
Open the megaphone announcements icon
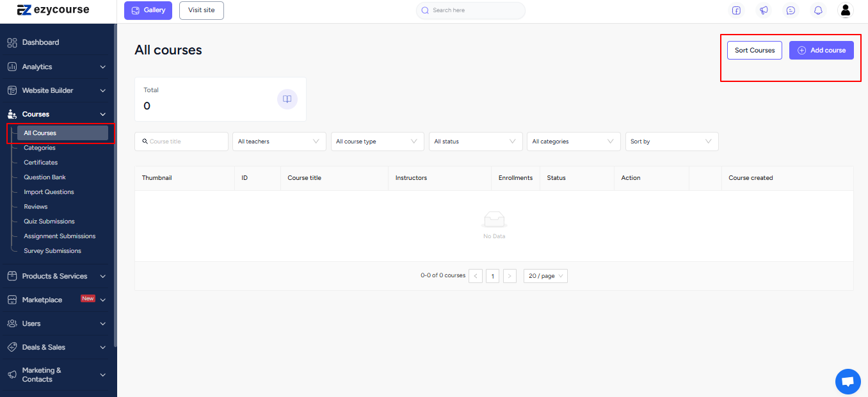coord(764,10)
